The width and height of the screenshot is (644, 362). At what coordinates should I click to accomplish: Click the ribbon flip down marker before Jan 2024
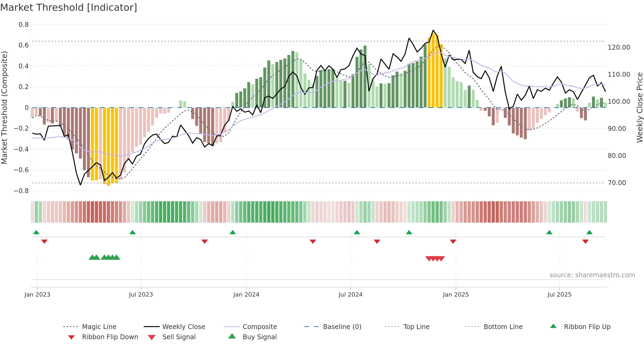click(205, 242)
